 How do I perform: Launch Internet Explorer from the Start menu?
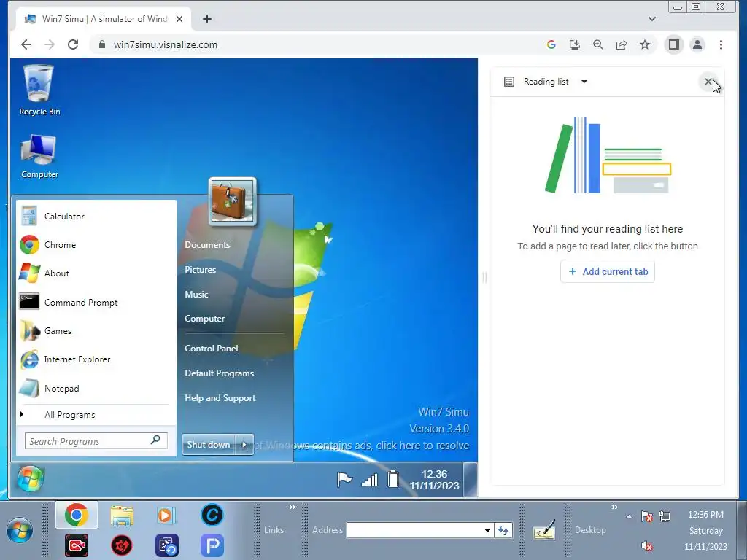[x=97, y=359]
